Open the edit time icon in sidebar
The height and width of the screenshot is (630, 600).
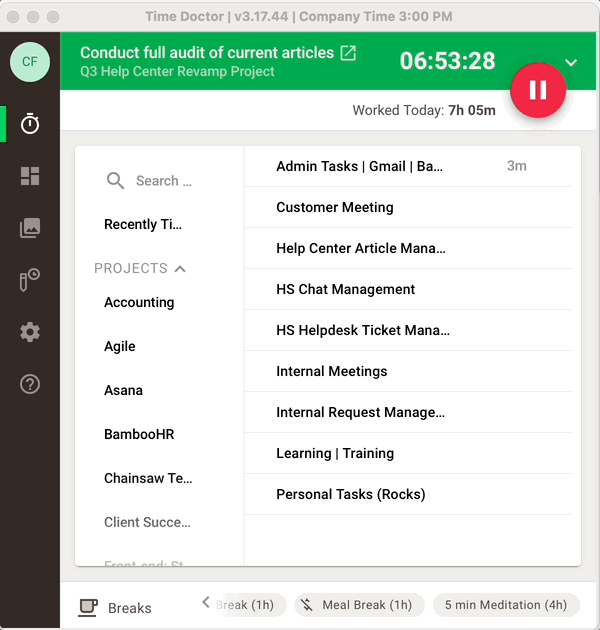(x=30, y=280)
